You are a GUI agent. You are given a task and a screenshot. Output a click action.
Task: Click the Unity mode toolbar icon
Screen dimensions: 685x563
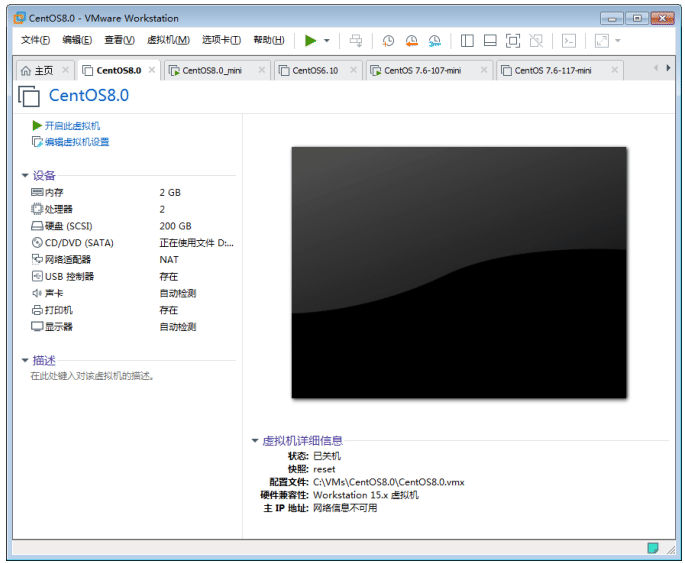click(x=536, y=41)
